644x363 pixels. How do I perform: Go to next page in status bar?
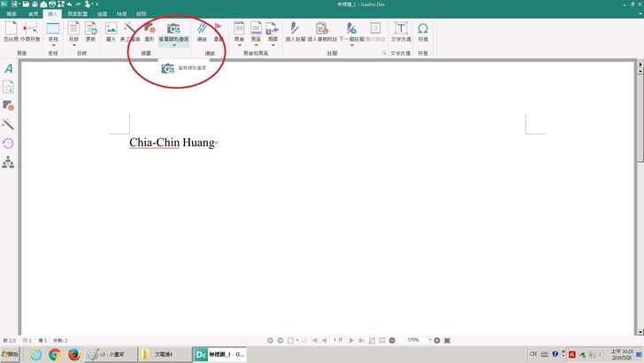point(351,340)
